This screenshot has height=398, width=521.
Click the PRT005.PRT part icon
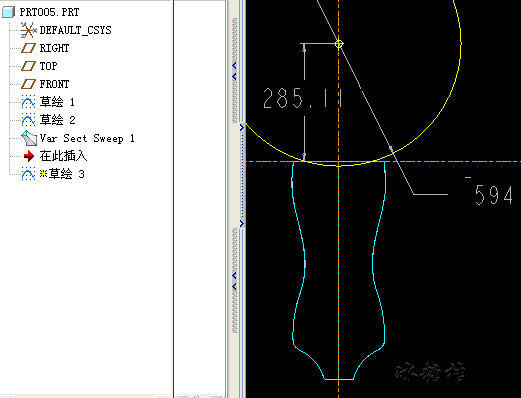tap(8, 12)
